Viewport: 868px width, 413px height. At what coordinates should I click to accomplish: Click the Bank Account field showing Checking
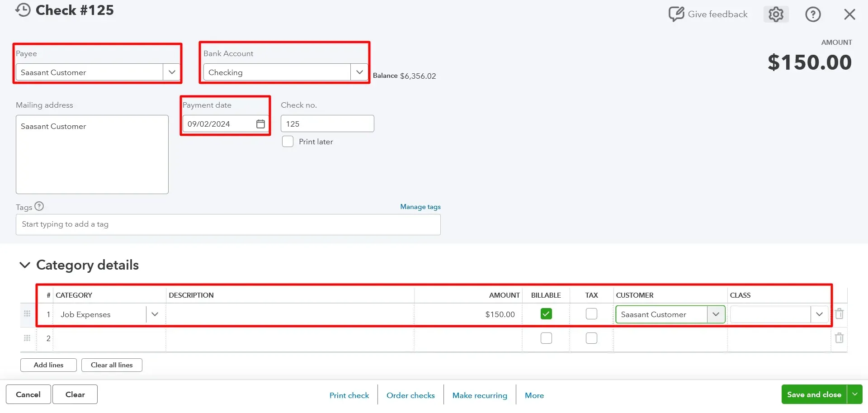coord(277,72)
